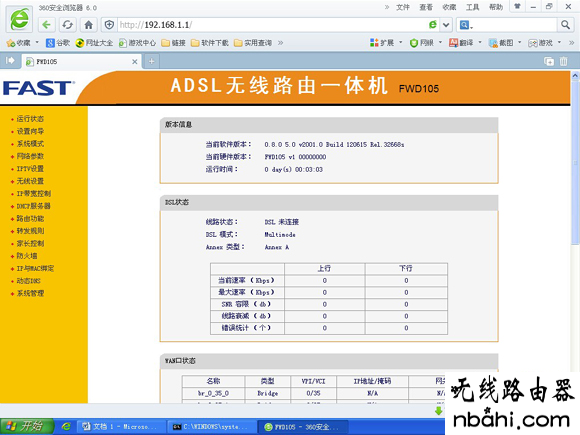
Task: Click the 360 browser logo
Action: coord(19,18)
